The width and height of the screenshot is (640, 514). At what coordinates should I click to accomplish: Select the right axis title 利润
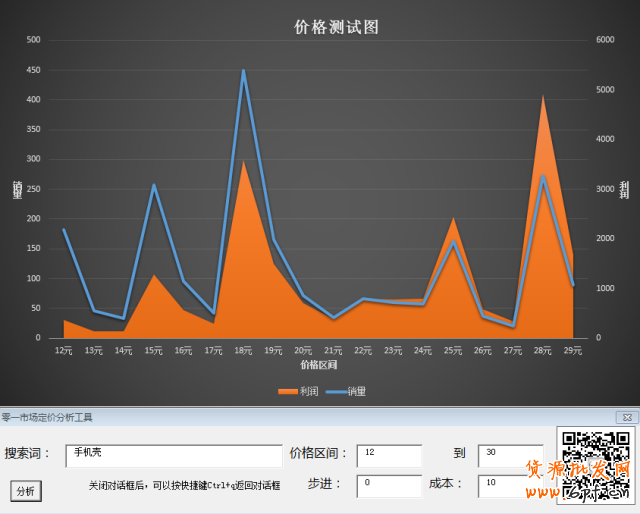tap(624, 189)
